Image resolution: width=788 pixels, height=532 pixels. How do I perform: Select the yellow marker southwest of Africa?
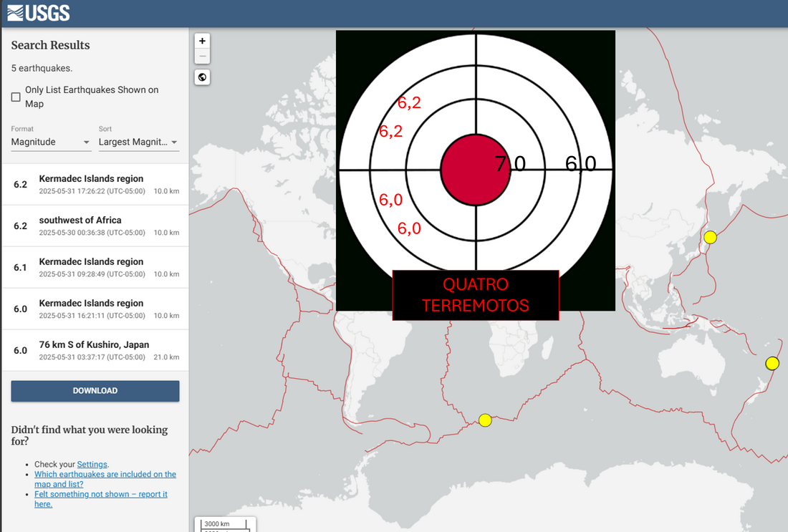(x=485, y=420)
